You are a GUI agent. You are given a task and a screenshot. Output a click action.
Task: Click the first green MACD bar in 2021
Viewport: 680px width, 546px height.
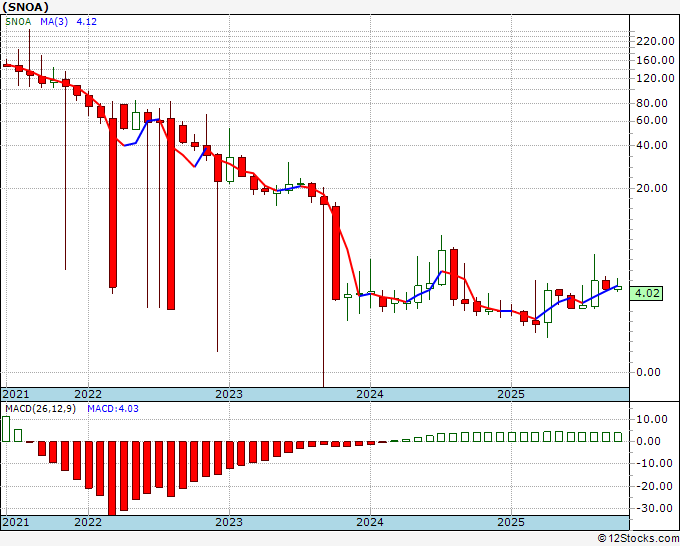click(6, 429)
